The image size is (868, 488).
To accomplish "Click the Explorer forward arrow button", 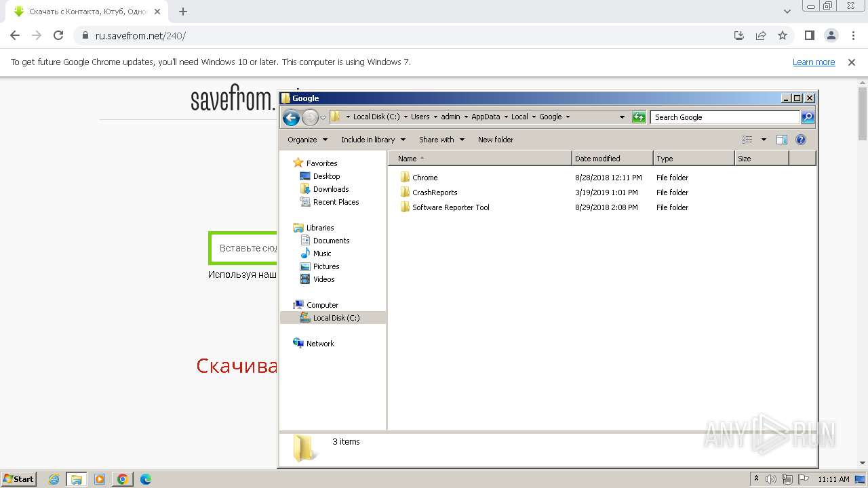I will pos(310,117).
